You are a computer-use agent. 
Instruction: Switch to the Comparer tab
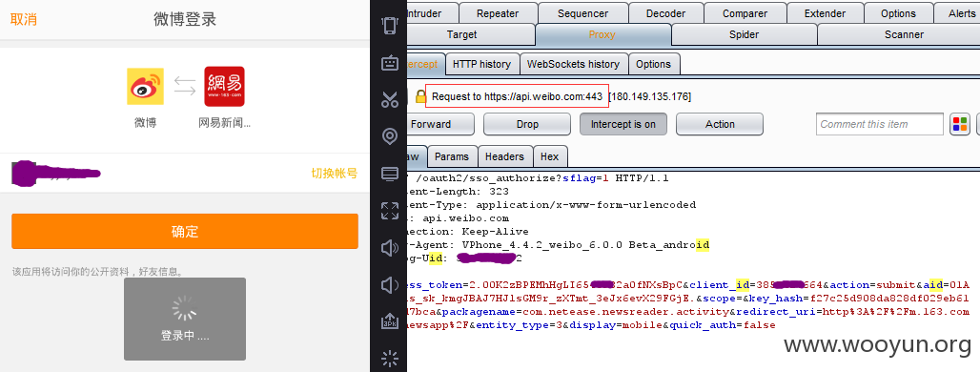(x=745, y=13)
